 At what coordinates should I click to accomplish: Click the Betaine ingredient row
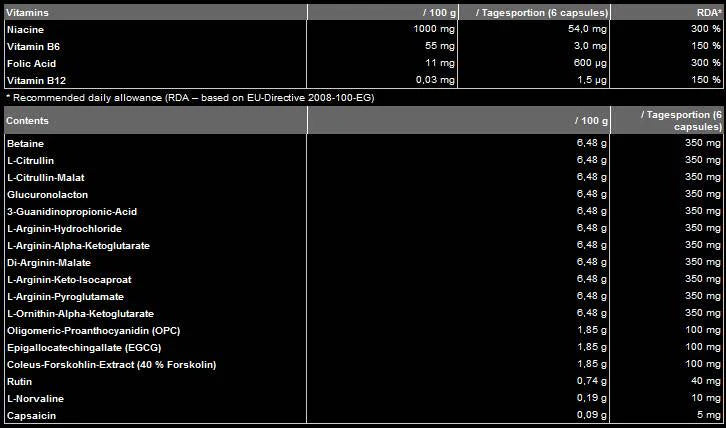[x=25, y=144]
